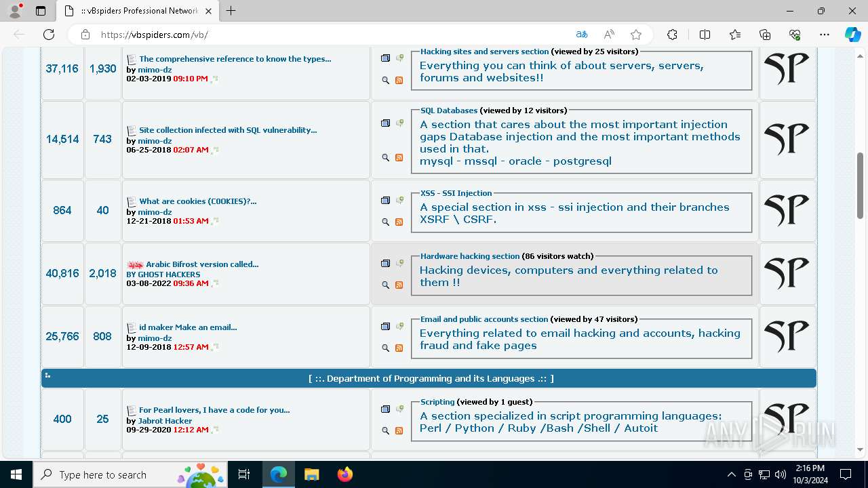Image resolution: width=868 pixels, height=488 pixels.
Task: Open the SQL Databases forum link
Action: tap(449, 110)
